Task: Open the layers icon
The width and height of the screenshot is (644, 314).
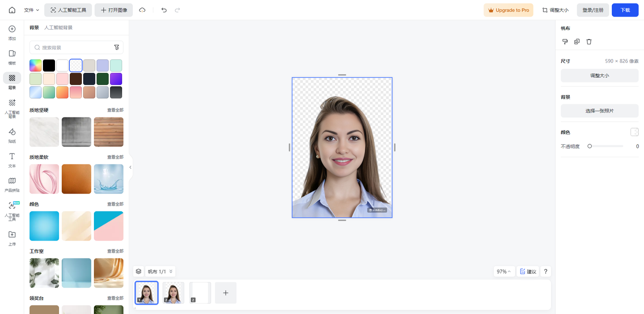Action: click(139, 271)
